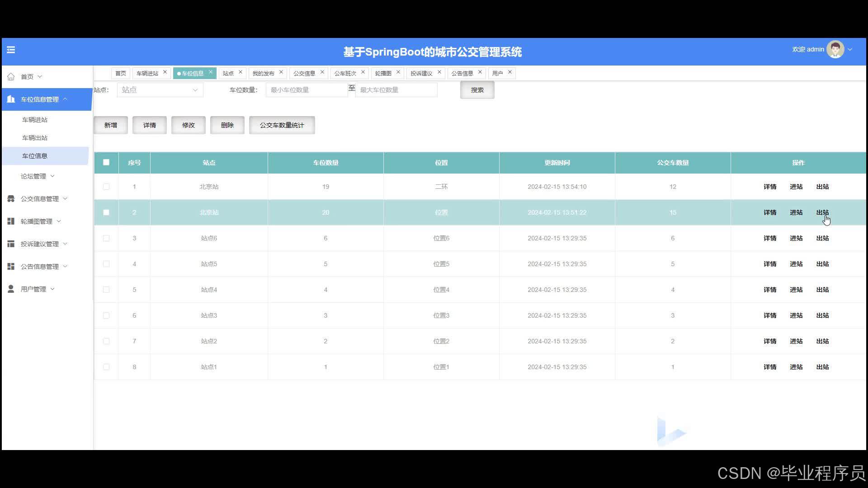
Task: Click the 搜索 button
Action: click(x=477, y=90)
